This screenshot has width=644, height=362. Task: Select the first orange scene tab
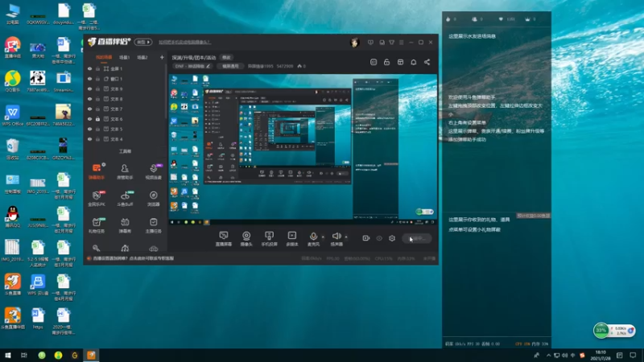pyautogui.click(x=104, y=57)
